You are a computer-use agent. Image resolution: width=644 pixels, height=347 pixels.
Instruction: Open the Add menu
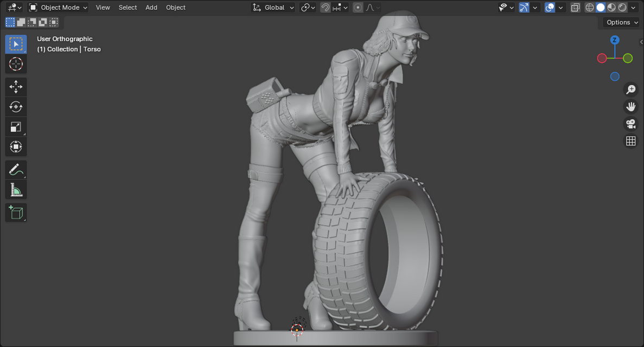(151, 8)
